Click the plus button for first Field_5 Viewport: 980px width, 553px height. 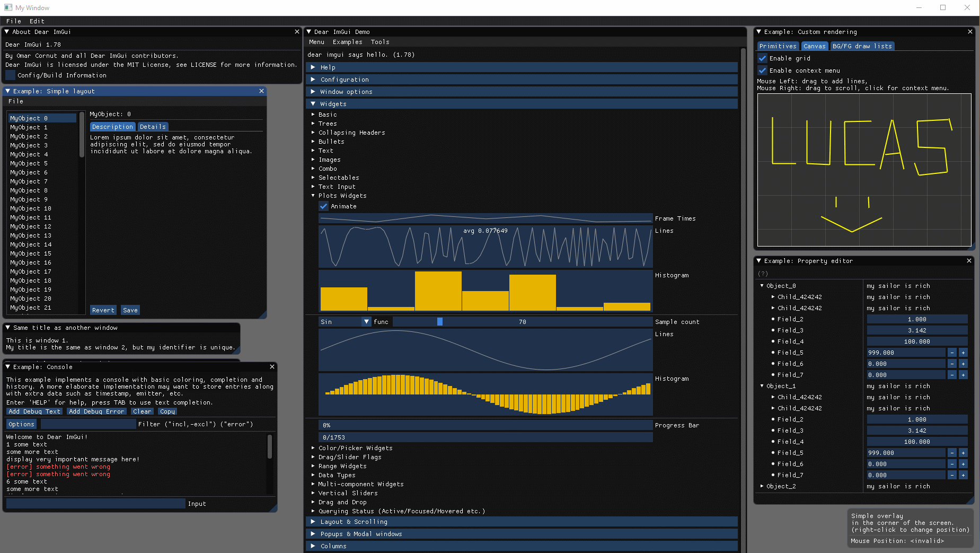(x=963, y=353)
